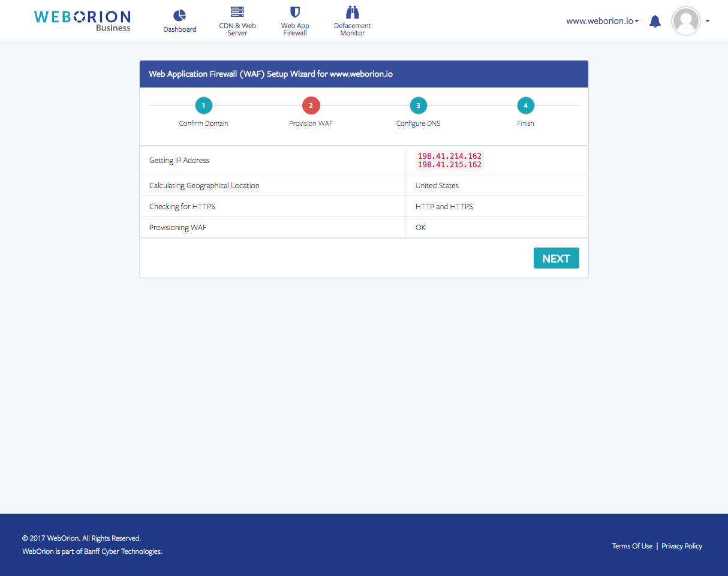Screen dimensions: 728x576
Task: Expand the user account dropdown arrow
Action: click(x=708, y=21)
